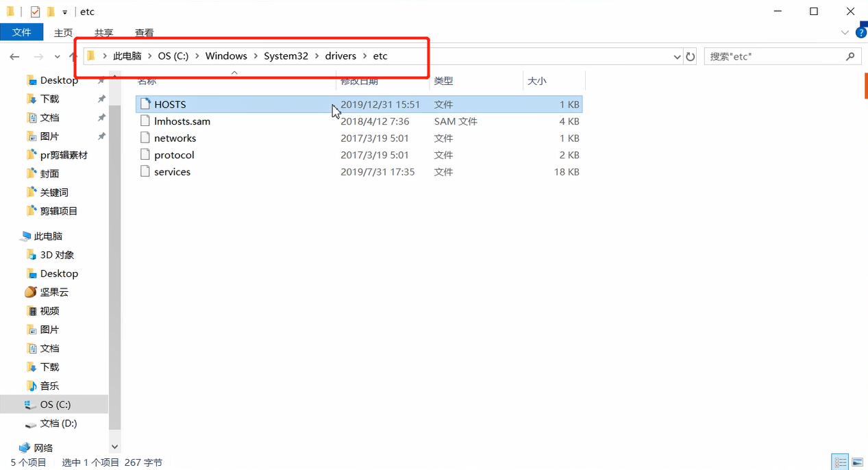Image resolution: width=868 pixels, height=470 pixels.
Task: Select the services file
Action: pyautogui.click(x=359, y=172)
